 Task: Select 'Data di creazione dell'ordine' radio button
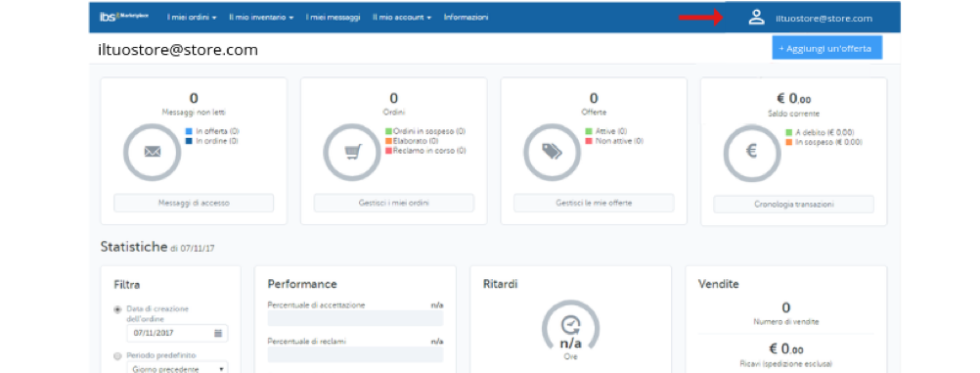pos(116,309)
